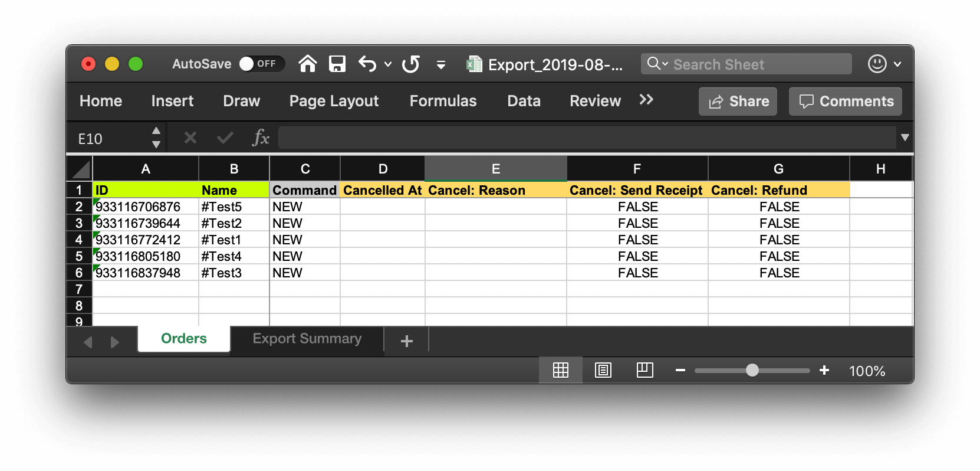Toggle the AutoSave switch
The width and height of the screenshot is (980, 471).
coord(261,64)
